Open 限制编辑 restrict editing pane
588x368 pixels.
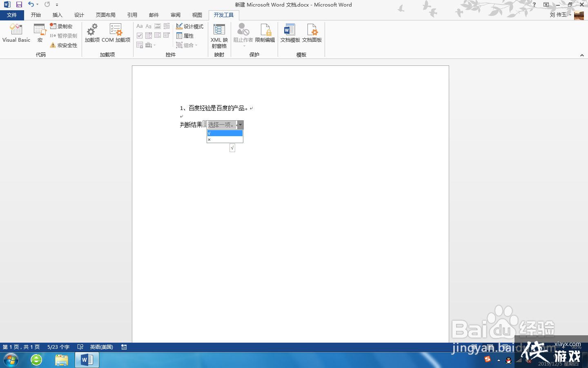tap(265, 33)
